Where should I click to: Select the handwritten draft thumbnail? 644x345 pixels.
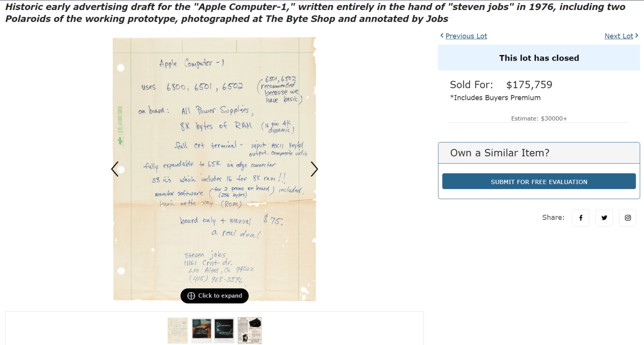[x=178, y=331]
